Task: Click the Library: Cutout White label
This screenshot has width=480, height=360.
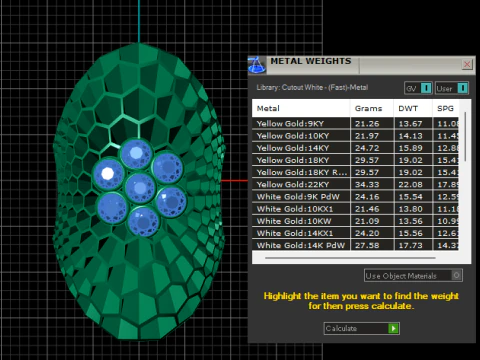Action: click(x=312, y=88)
